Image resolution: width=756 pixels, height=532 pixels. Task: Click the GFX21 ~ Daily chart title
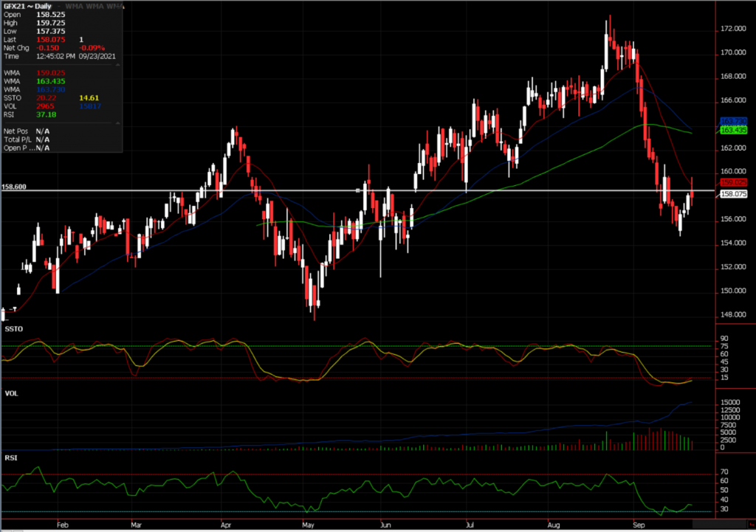tap(28, 6)
